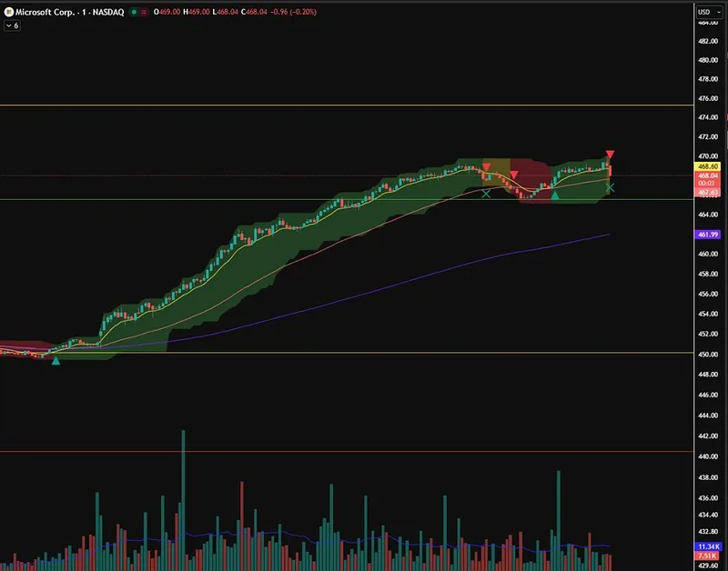Click the close value C468.04
Screen dimensions: 728x571
[255, 12]
